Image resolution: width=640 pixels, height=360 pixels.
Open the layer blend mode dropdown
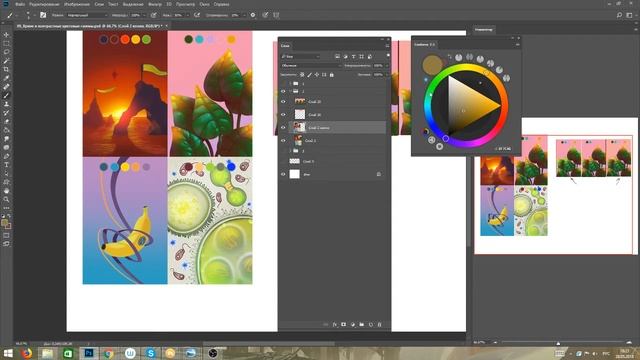point(311,65)
